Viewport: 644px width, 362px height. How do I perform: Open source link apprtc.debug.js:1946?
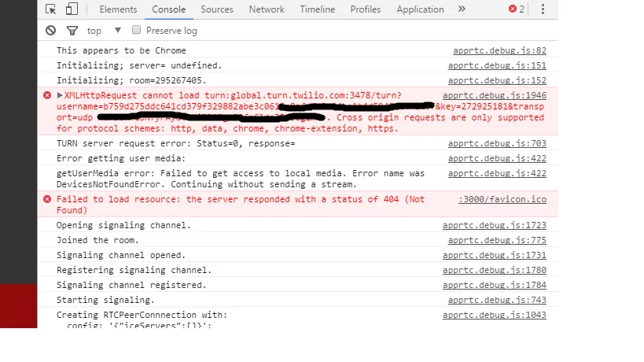(495, 95)
